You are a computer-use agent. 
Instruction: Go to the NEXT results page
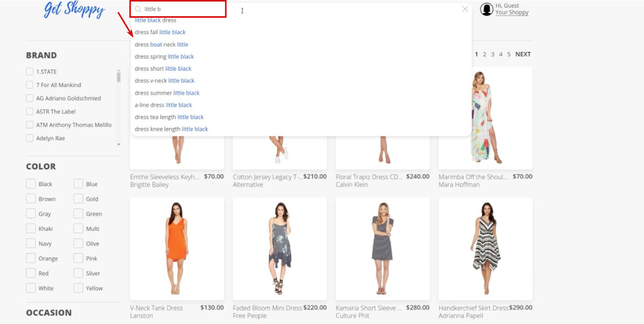click(522, 54)
